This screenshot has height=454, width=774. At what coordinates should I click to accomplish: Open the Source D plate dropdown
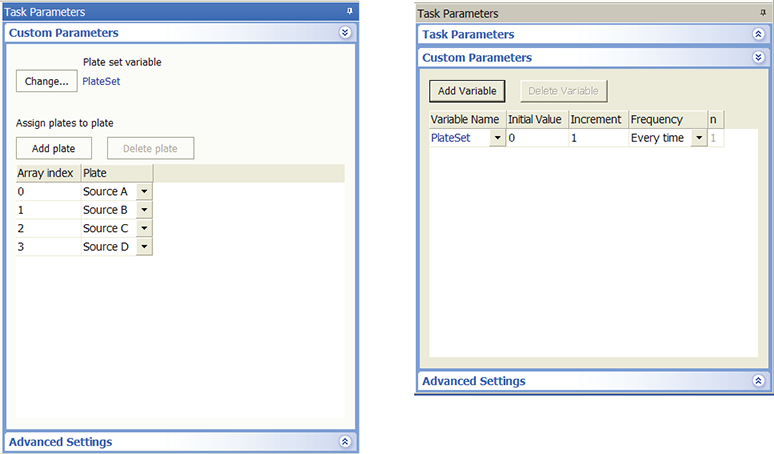point(144,246)
